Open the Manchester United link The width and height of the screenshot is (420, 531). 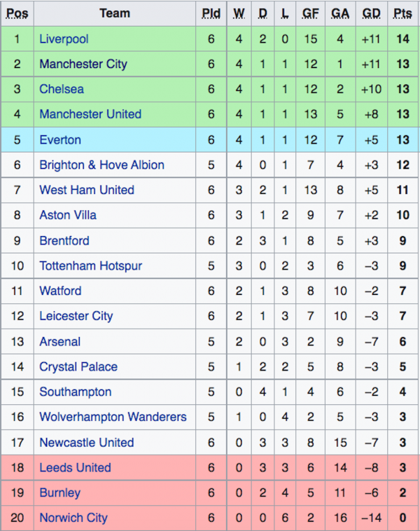(x=90, y=114)
